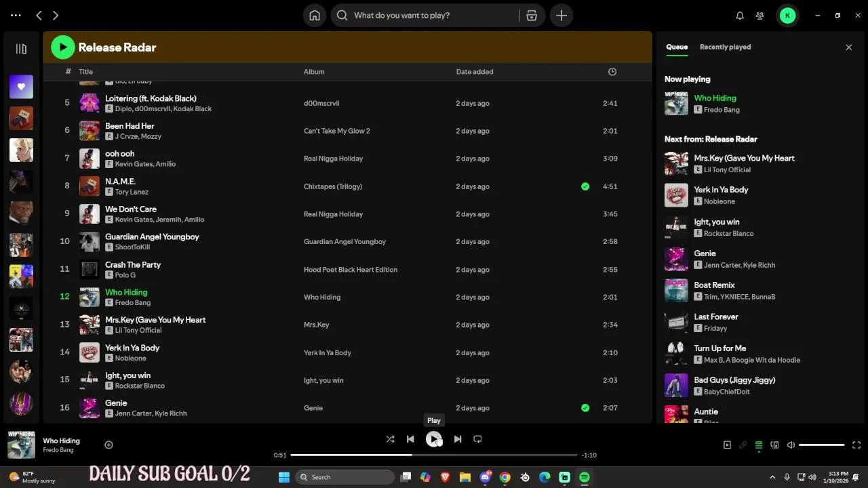The width and height of the screenshot is (868, 488).
Task: Click the Who Hiding cover in player bar
Action: [21, 445]
